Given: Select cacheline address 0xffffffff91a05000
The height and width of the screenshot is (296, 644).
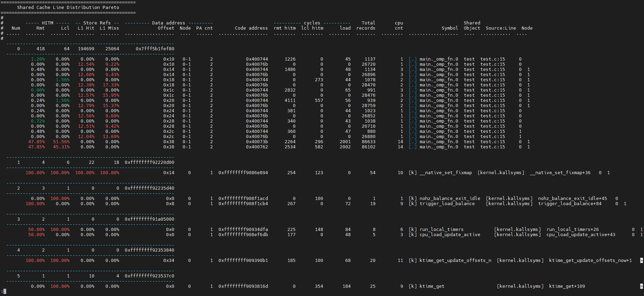Looking at the screenshot, I should [x=150, y=219].
